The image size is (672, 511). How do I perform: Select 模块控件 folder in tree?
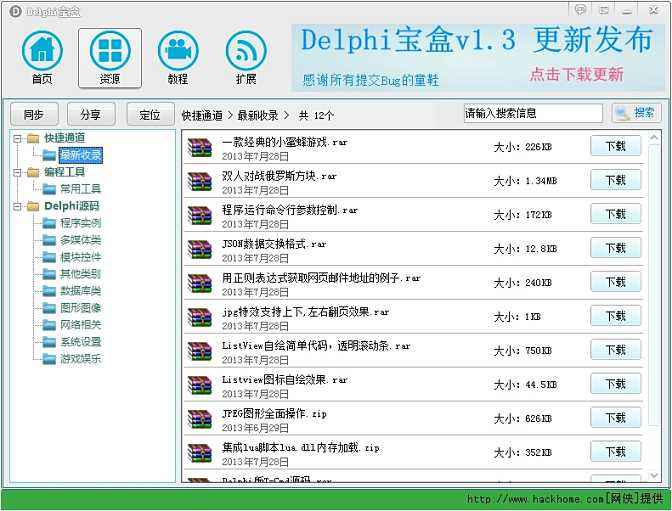[81, 257]
